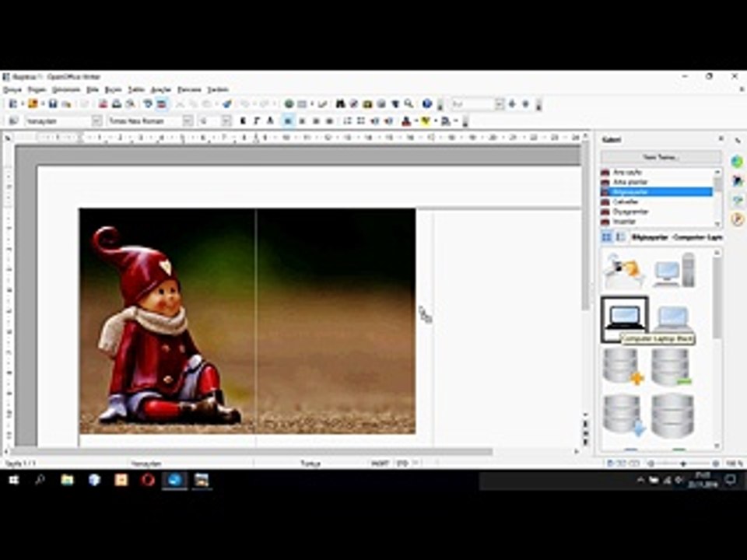Open OpenOffice Help with the blue question icon
The image size is (747, 560).
427,103
